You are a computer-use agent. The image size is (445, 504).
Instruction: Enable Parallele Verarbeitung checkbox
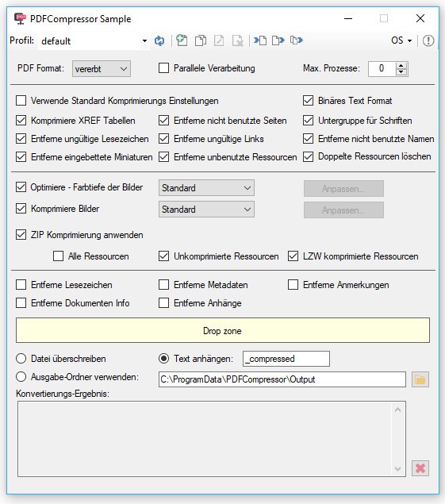click(x=164, y=68)
